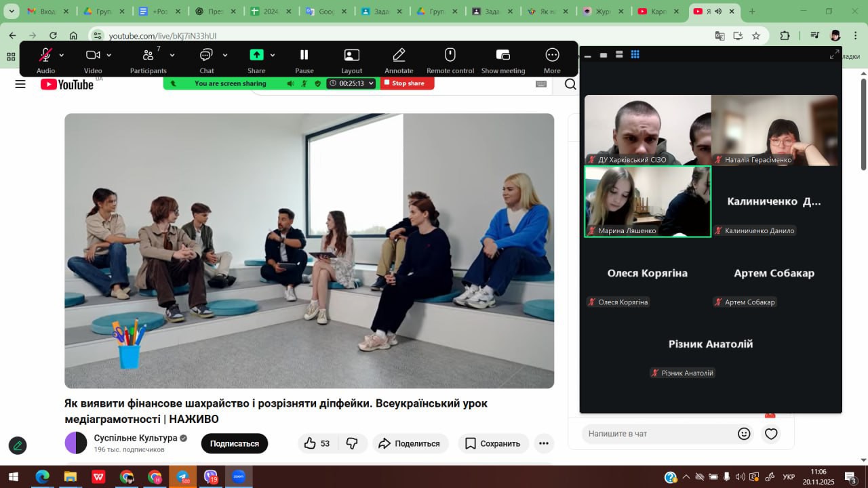The width and height of the screenshot is (868, 488).
Task: Expand the video options arrow
Action: (x=109, y=55)
